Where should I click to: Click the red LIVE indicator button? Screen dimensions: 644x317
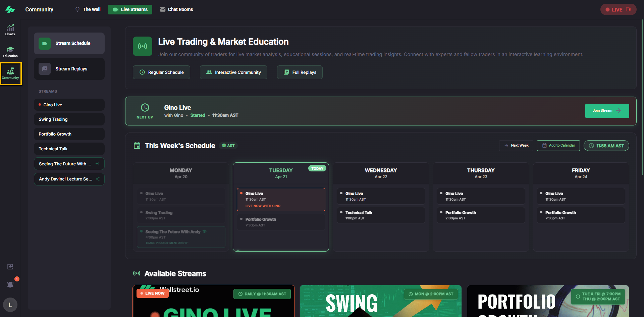[618, 9]
